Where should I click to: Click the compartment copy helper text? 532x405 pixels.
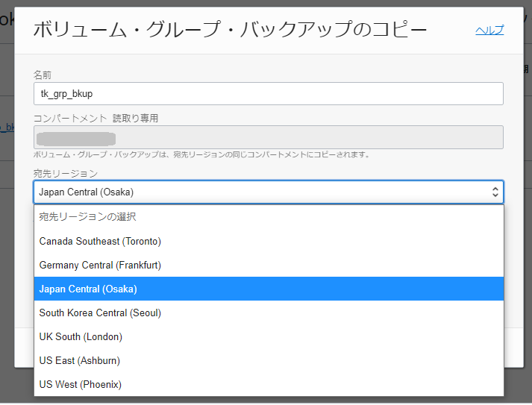(x=201, y=154)
